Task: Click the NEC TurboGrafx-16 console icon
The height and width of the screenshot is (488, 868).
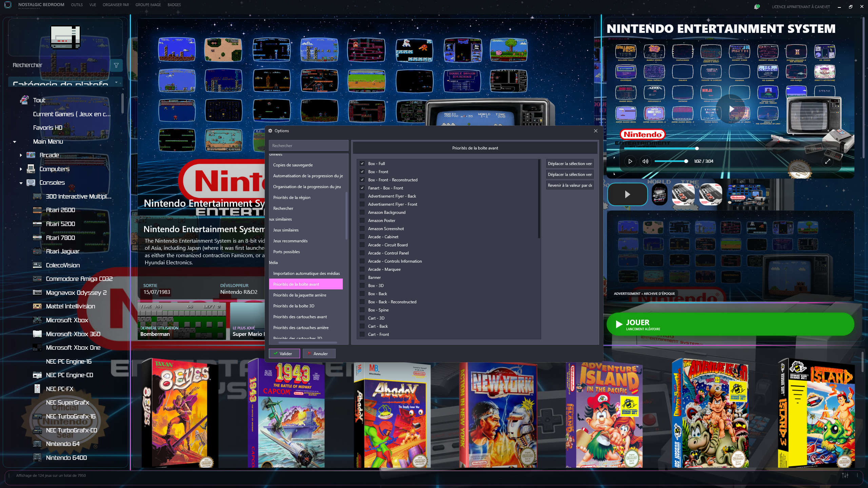Action: pyautogui.click(x=37, y=416)
